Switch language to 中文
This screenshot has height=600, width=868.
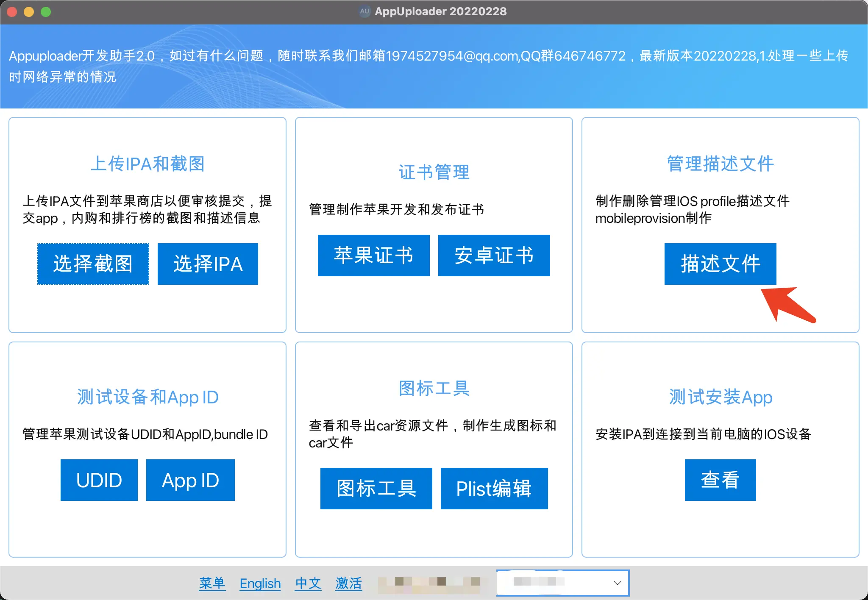click(308, 583)
